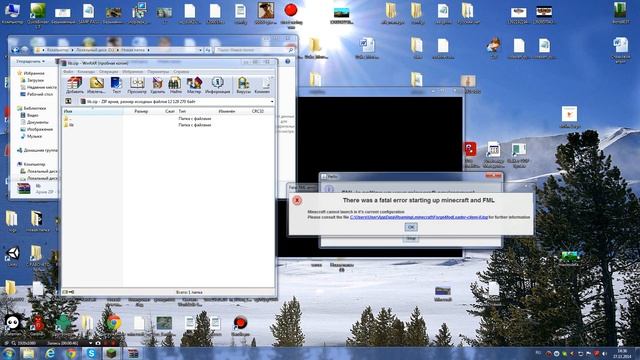
Task: Go up one folder level in WinRAR
Action: tap(69, 101)
